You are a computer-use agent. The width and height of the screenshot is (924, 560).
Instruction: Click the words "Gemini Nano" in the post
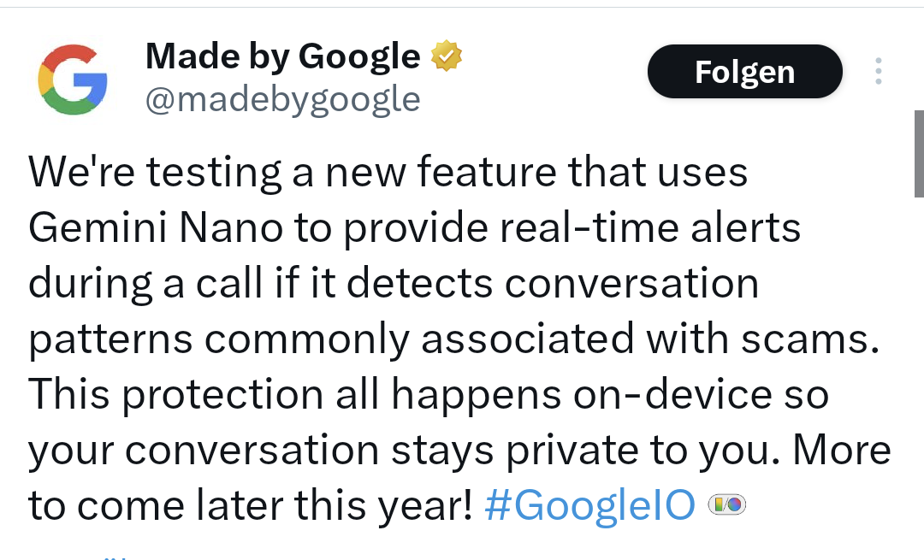click(x=156, y=228)
